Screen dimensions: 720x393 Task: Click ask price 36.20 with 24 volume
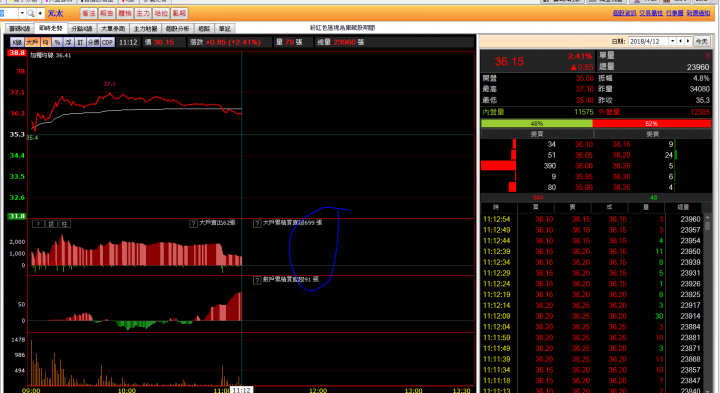click(621, 155)
